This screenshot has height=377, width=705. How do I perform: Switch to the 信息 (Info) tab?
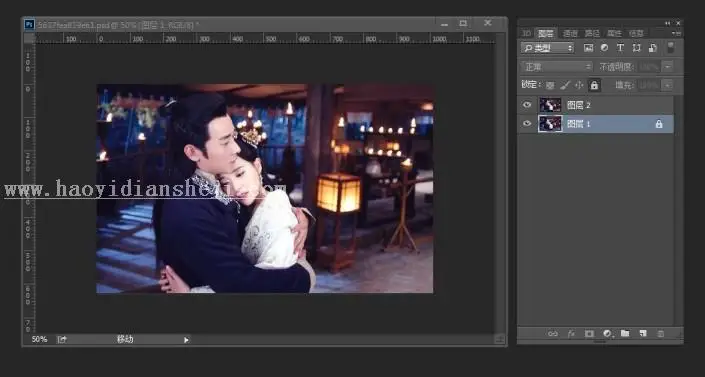pos(636,33)
